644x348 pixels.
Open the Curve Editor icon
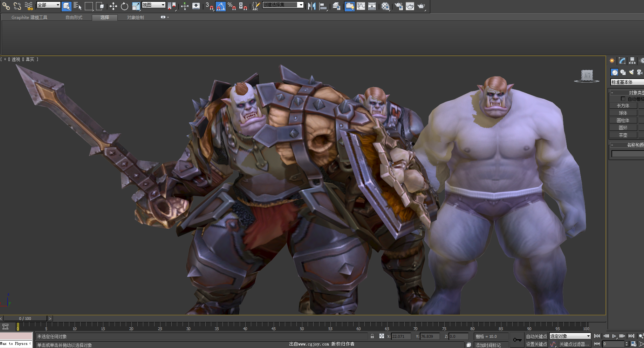click(361, 6)
